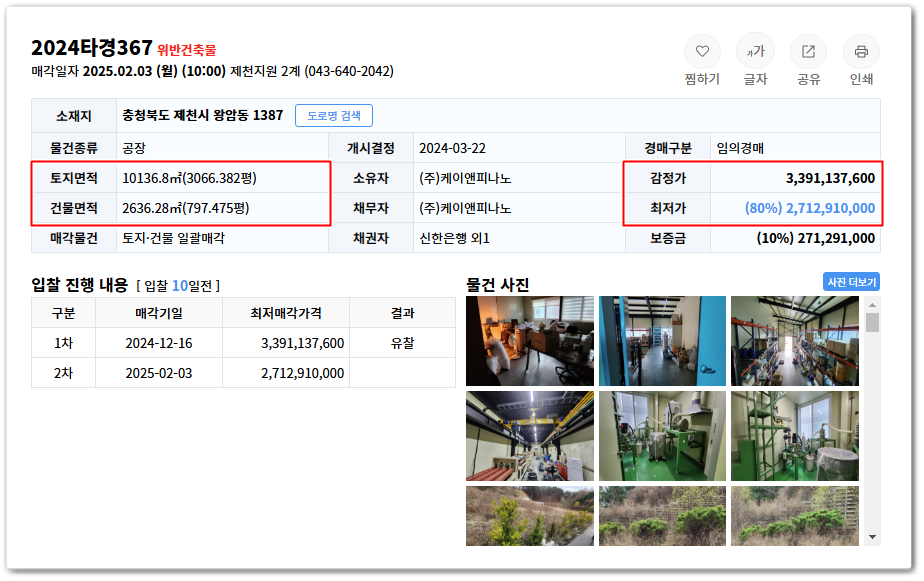
Task: Click the 공장 property type value
Action: click(x=134, y=148)
